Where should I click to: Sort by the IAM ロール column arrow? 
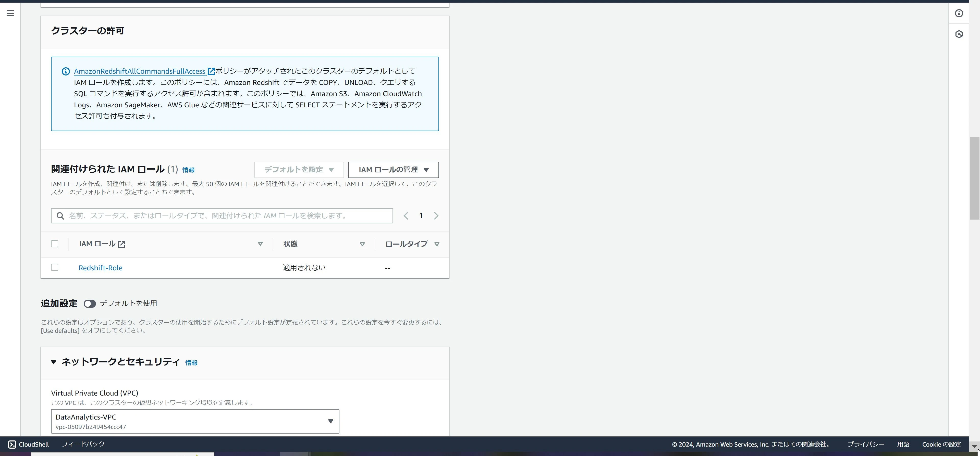pos(260,244)
